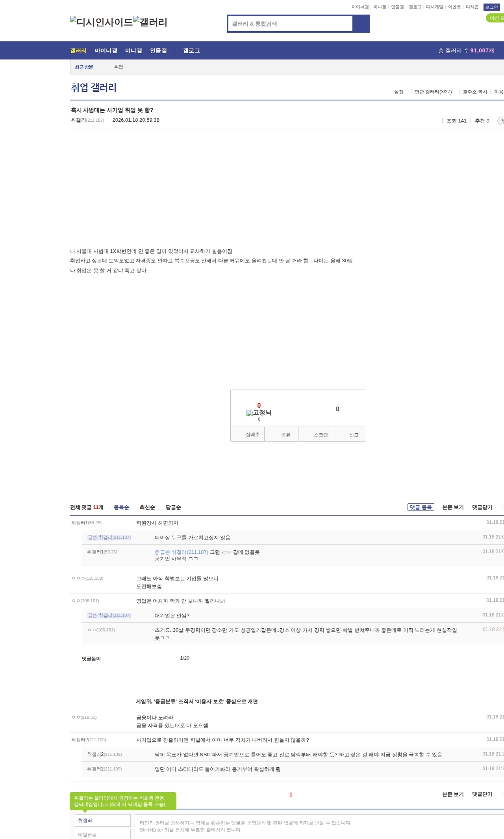
Task: Open the 인물갤 main nav tab
Action: click(x=158, y=50)
